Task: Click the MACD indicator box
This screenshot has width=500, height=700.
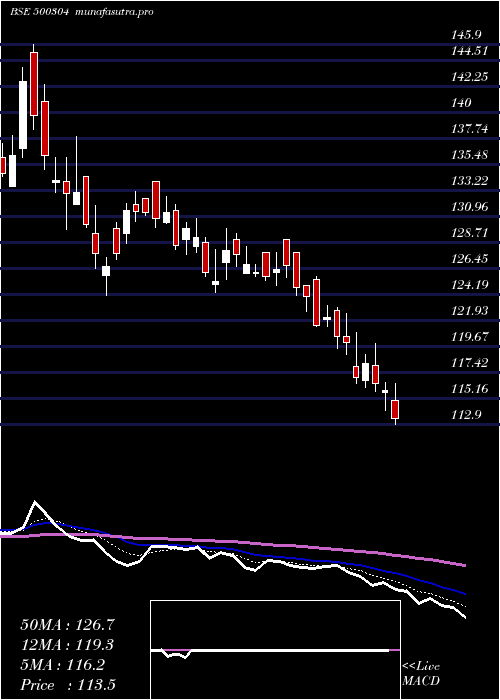Action: coord(275,650)
